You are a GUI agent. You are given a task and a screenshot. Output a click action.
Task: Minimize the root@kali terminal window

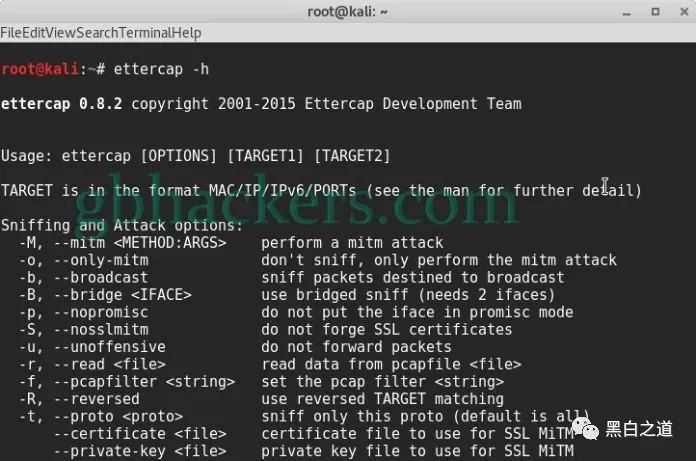(626, 12)
